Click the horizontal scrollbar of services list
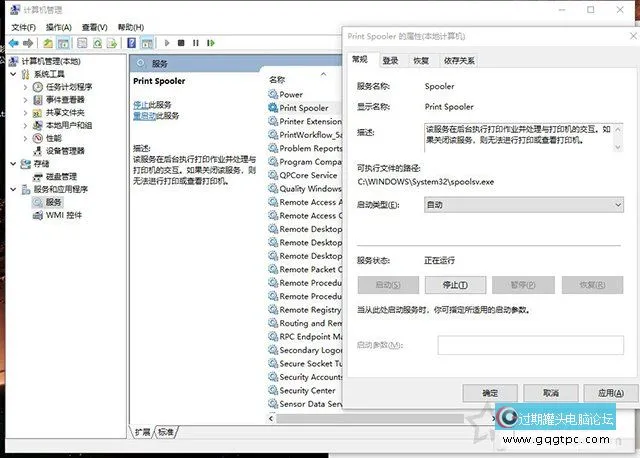 click(370, 418)
